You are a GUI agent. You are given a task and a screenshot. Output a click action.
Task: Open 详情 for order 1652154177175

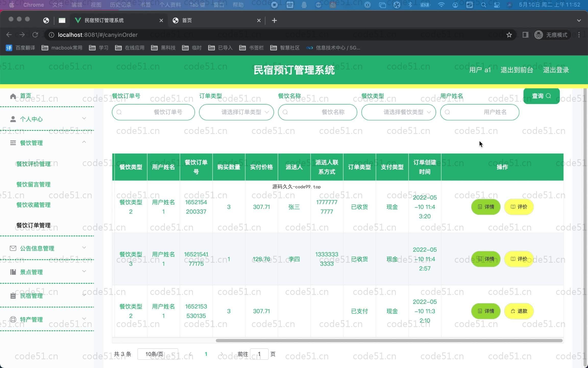point(486,259)
